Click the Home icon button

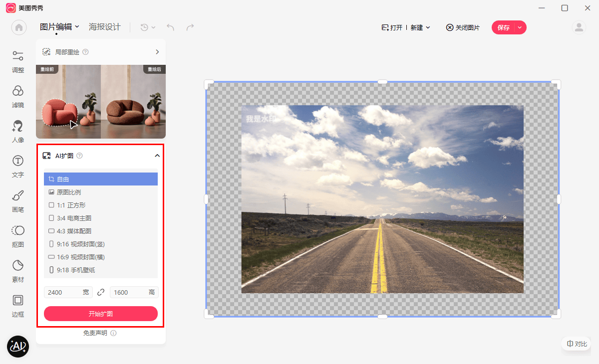[x=19, y=27]
